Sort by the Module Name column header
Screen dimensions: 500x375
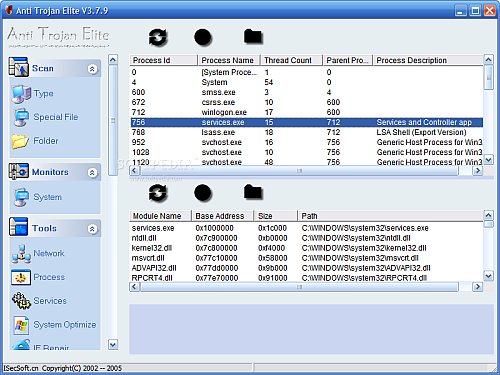tap(161, 216)
